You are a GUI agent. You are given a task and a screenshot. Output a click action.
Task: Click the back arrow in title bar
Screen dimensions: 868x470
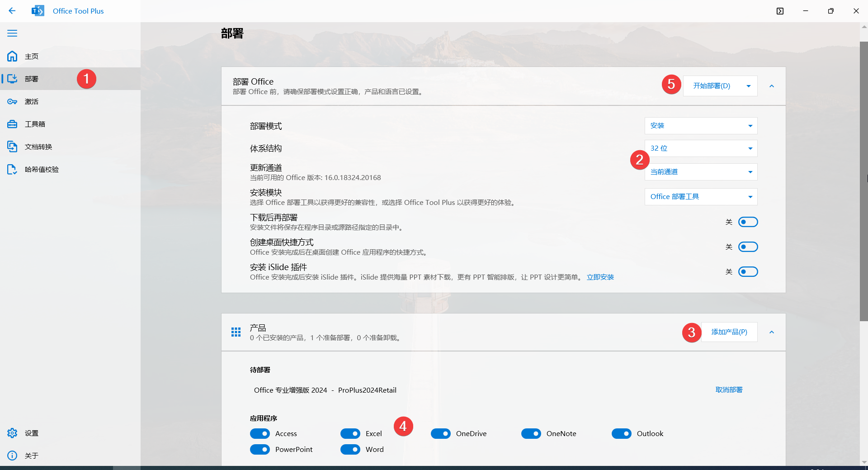tap(12, 11)
